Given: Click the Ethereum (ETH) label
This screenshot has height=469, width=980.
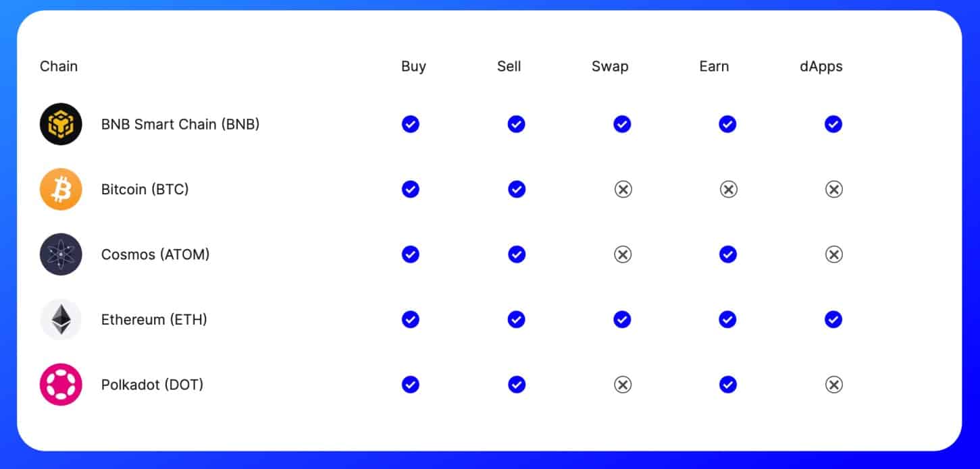Looking at the screenshot, I should tap(154, 320).
